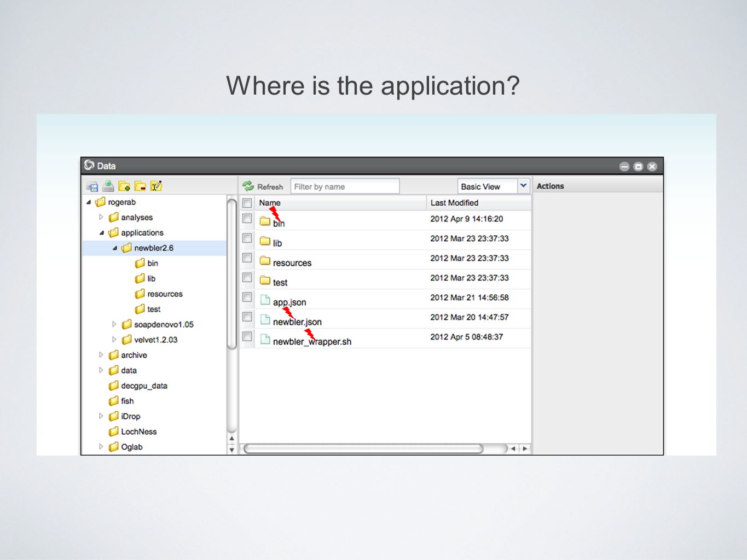The width and height of the screenshot is (747, 560).
Task: Select the iDrop label in the tree
Action: click(x=131, y=417)
